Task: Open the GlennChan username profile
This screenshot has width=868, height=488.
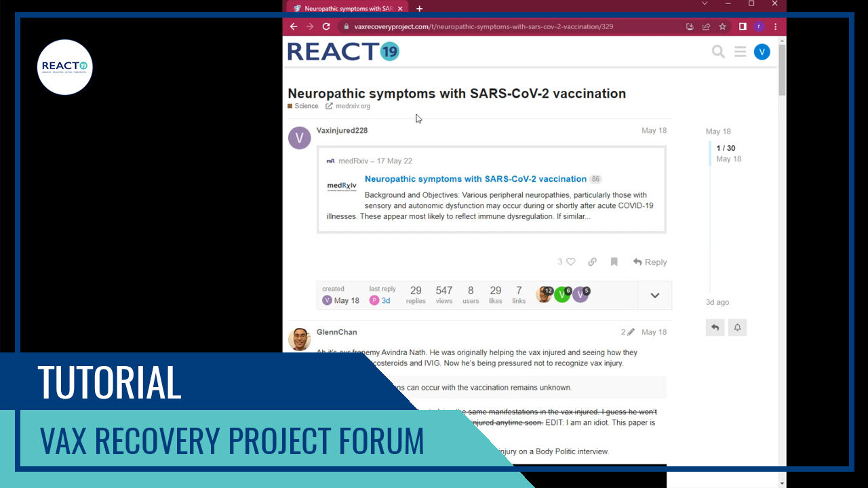Action: (336, 332)
